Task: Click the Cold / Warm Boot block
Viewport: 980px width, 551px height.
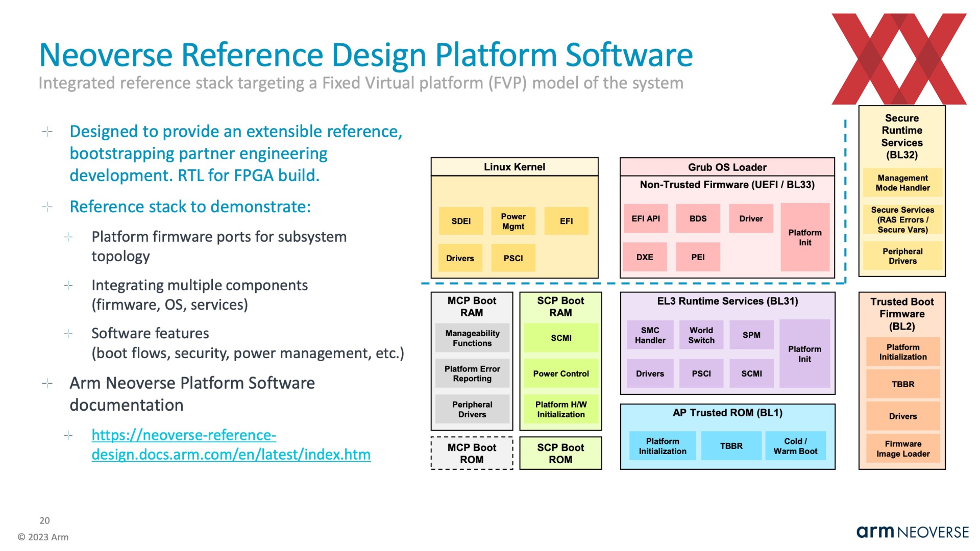Action: [795, 446]
